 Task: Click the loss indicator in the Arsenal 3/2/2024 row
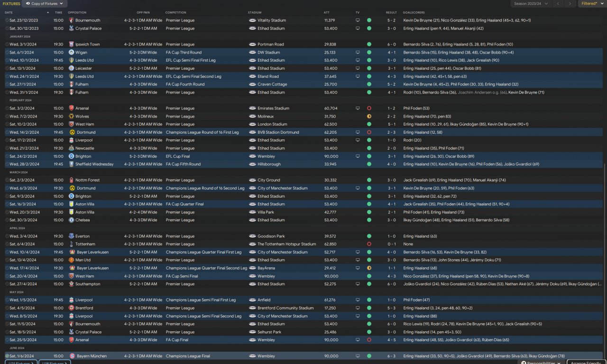[369, 109]
